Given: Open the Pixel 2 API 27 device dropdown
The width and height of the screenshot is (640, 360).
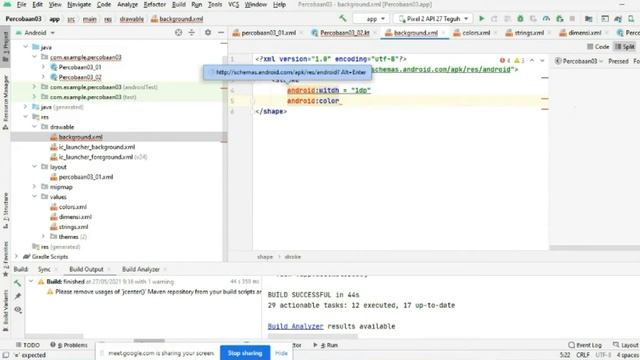Looking at the screenshot, I should tap(433, 19).
